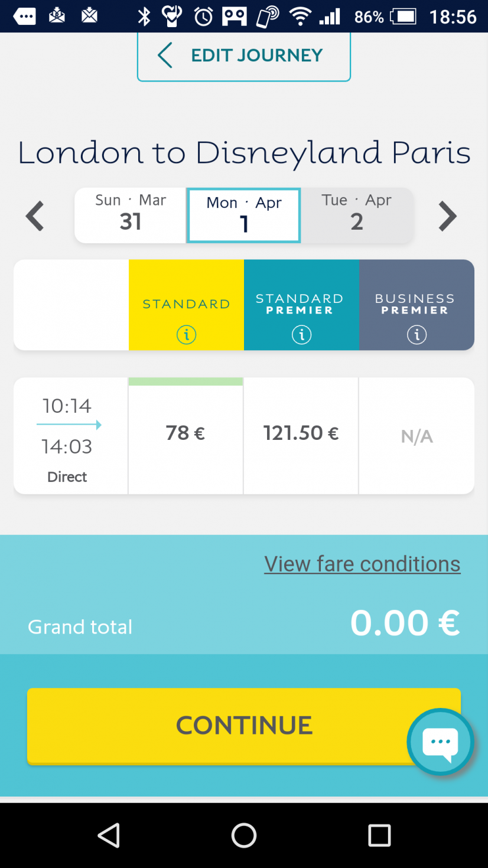Tap the yellow Continue button

pos(244,726)
